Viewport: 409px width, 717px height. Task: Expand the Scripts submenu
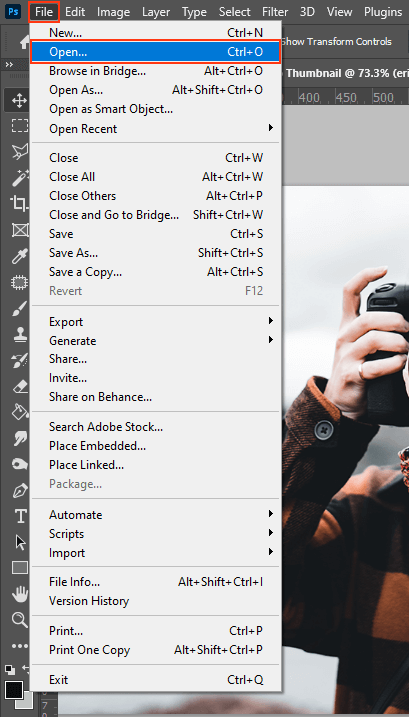pos(156,534)
